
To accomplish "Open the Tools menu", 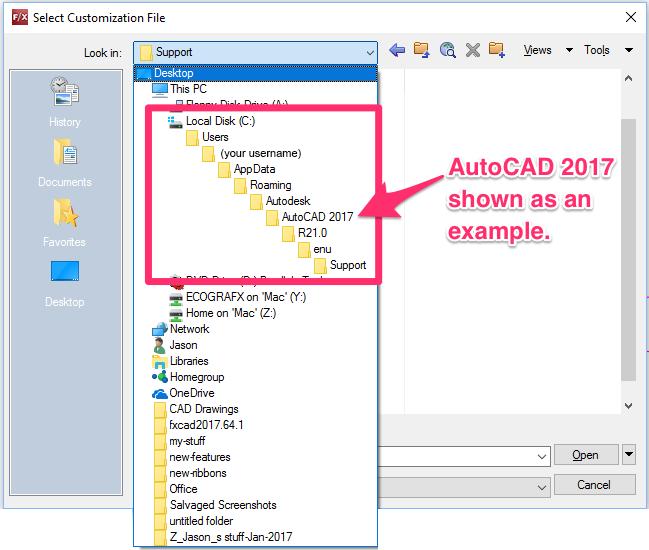I will click(596, 50).
